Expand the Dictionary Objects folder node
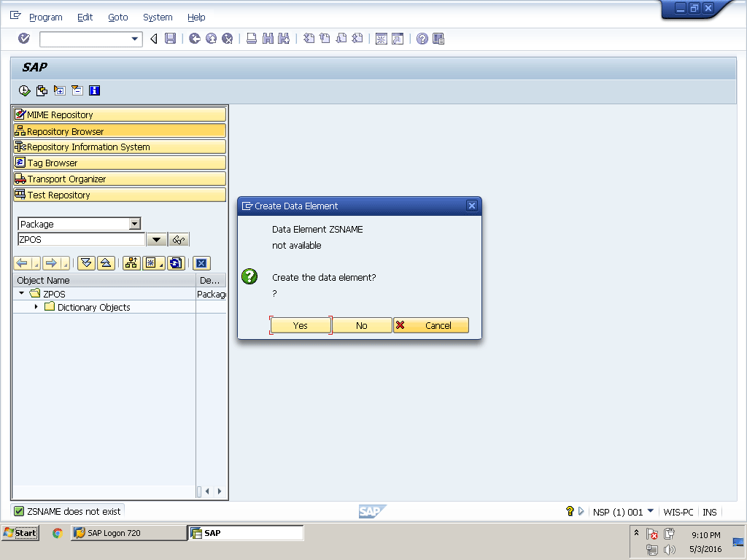The height and width of the screenshot is (560, 747). point(36,307)
